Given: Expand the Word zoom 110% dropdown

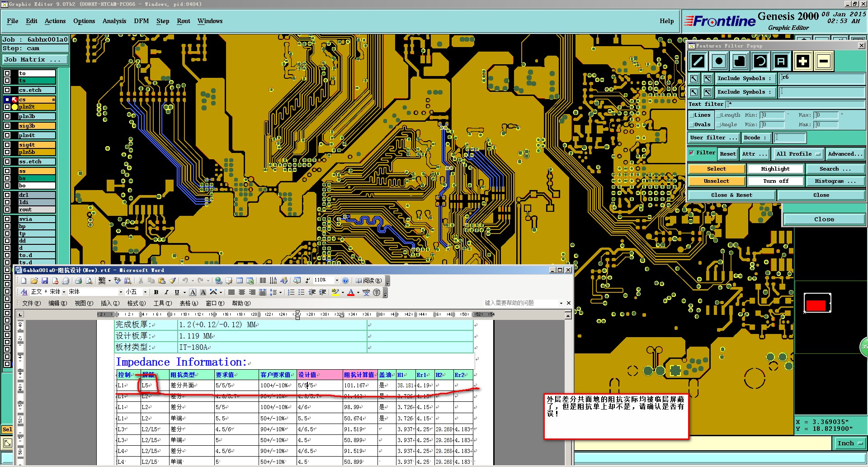Looking at the screenshot, I should coord(336,281).
